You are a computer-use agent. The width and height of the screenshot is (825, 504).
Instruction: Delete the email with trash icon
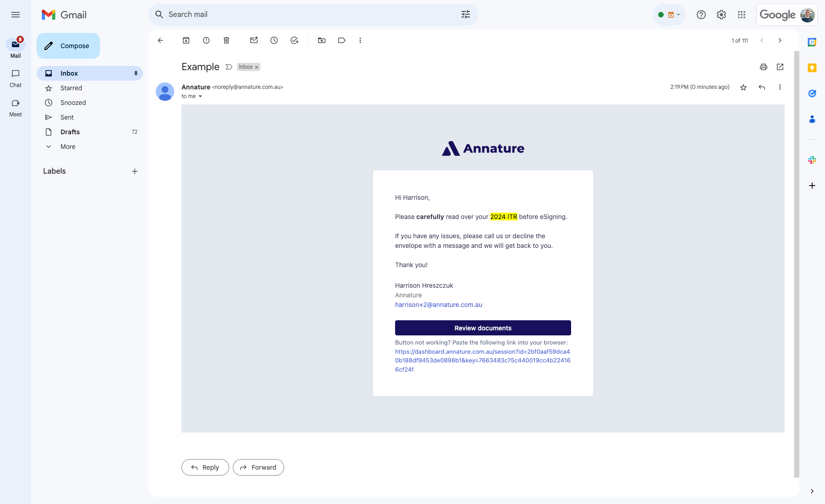pos(226,40)
